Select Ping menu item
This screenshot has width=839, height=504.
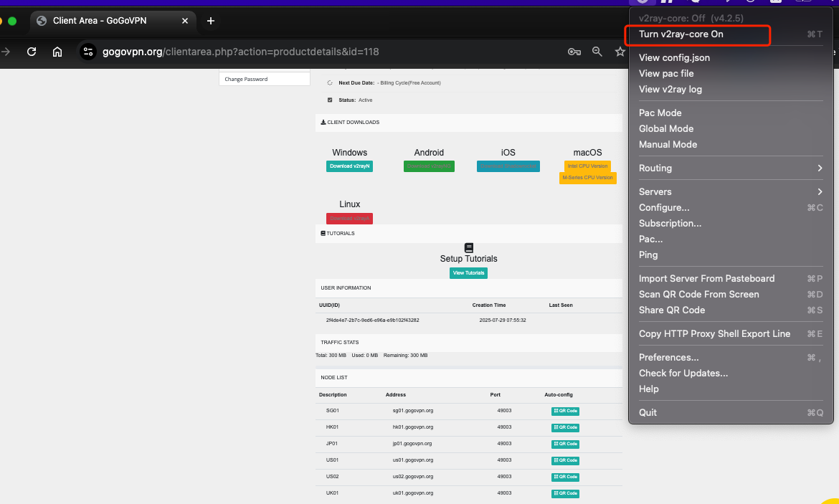click(731, 255)
